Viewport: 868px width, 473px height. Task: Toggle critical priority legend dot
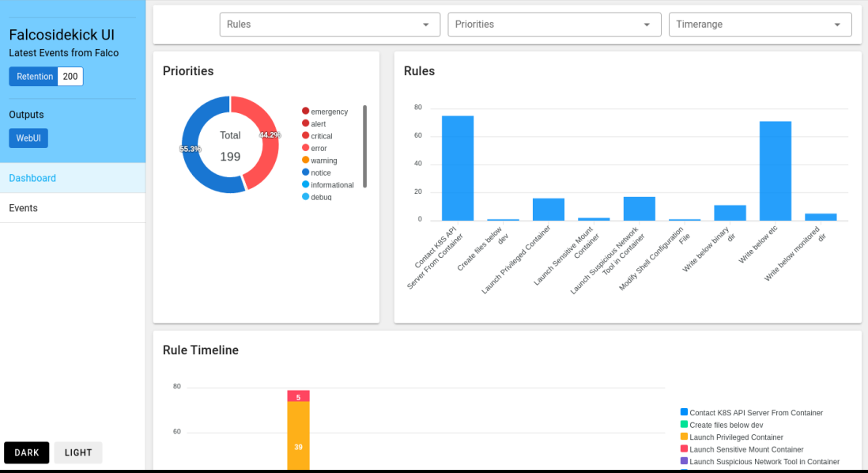pos(306,136)
